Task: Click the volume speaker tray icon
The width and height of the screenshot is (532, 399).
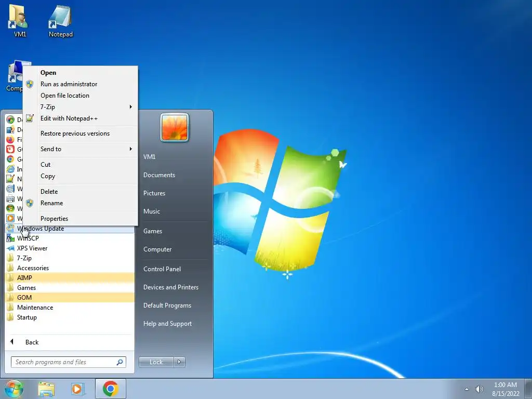Action: [480, 389]
